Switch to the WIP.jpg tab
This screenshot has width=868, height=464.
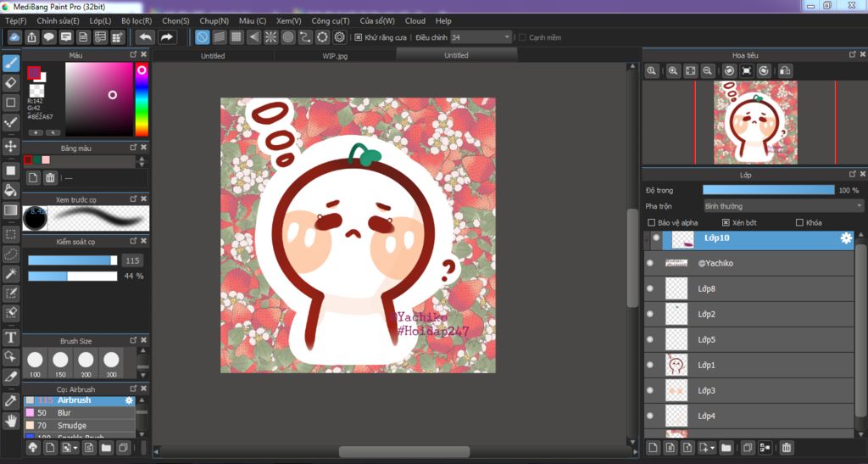click(335, 55)
